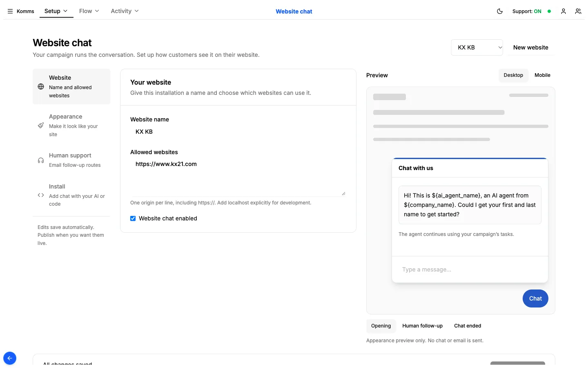Expand the Flow dropdown menu
588x368 pixels.
click(89, 11)
